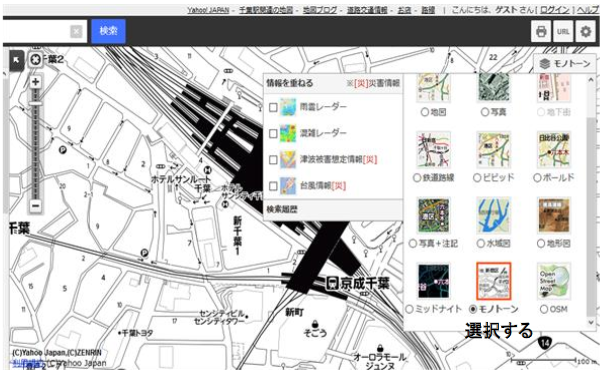Choose the 水域図 map thumbnail

(x=493, y=216)
